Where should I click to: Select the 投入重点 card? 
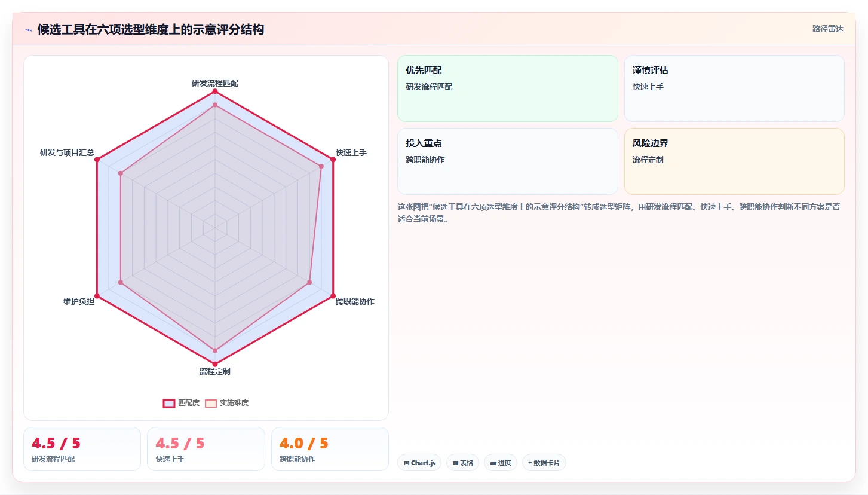pos(507,161)
